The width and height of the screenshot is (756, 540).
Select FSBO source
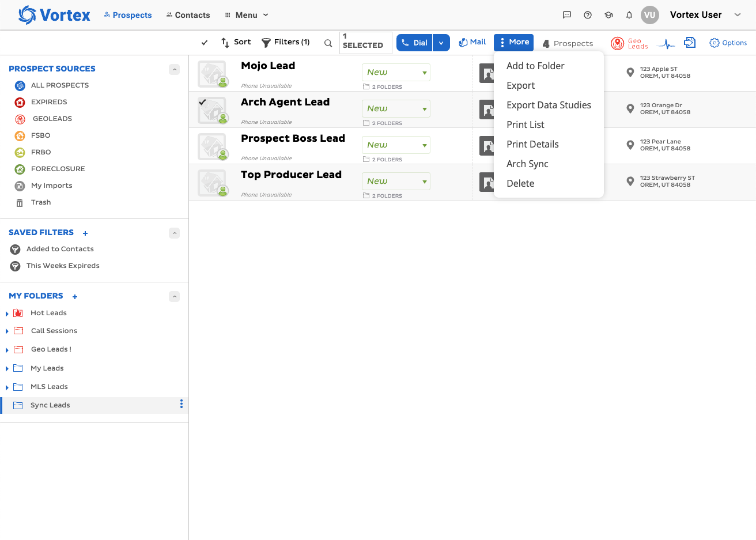coord(32,135)
